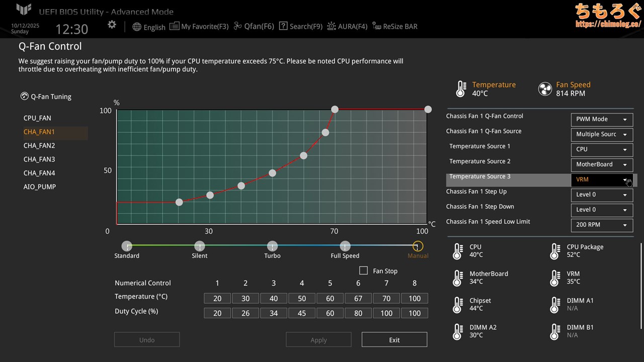This screenshot has width=644, height=362.
Task: Open Chassis Fan 1 Speed Low Limit dropdown
Action: click(x=602, y=225)
